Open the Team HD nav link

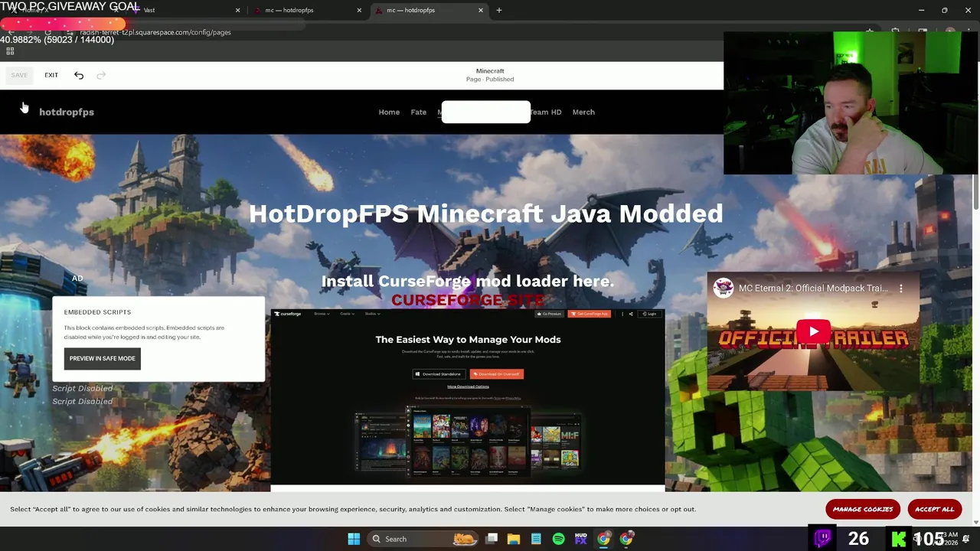547,112
